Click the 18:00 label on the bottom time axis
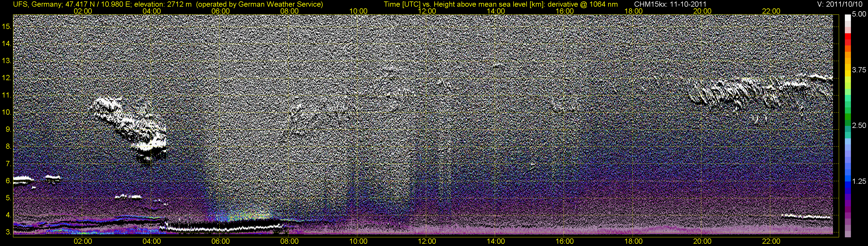868x246 pixels. [x=633, y=241]
